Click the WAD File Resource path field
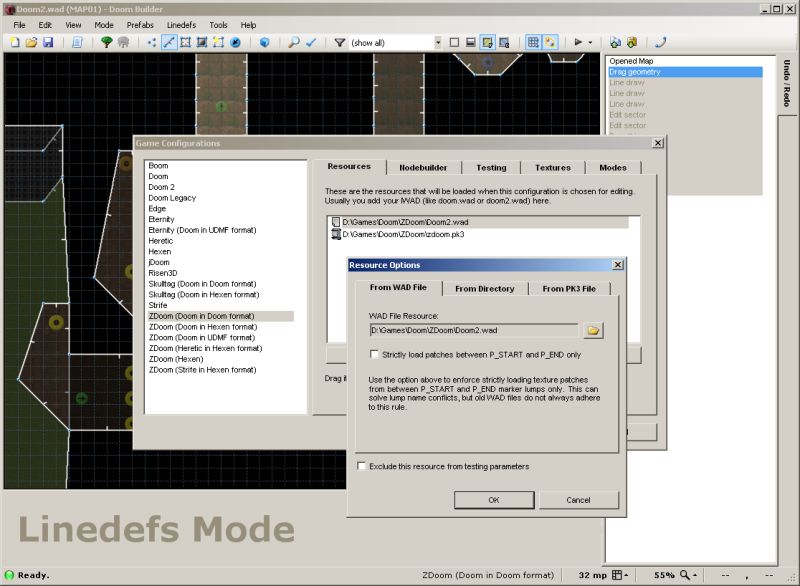The image size is (800, 586). coord(474,330)
